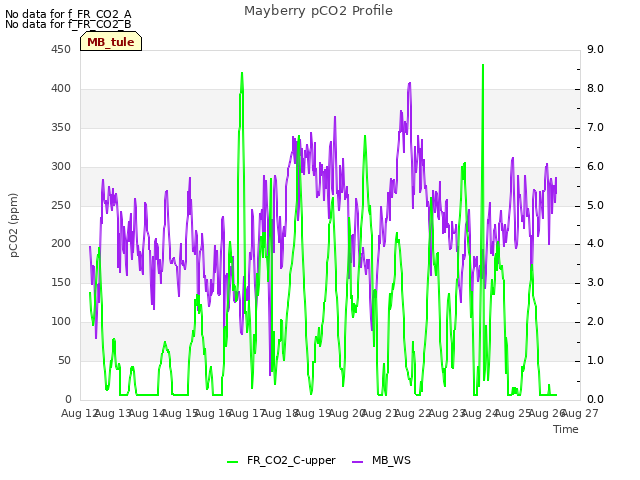
Task: Click the 50 left axis tick label
Action: [64, 360]
